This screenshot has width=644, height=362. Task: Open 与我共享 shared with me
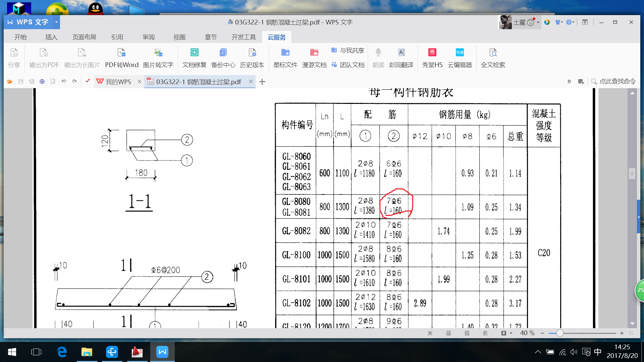(348, 50)
